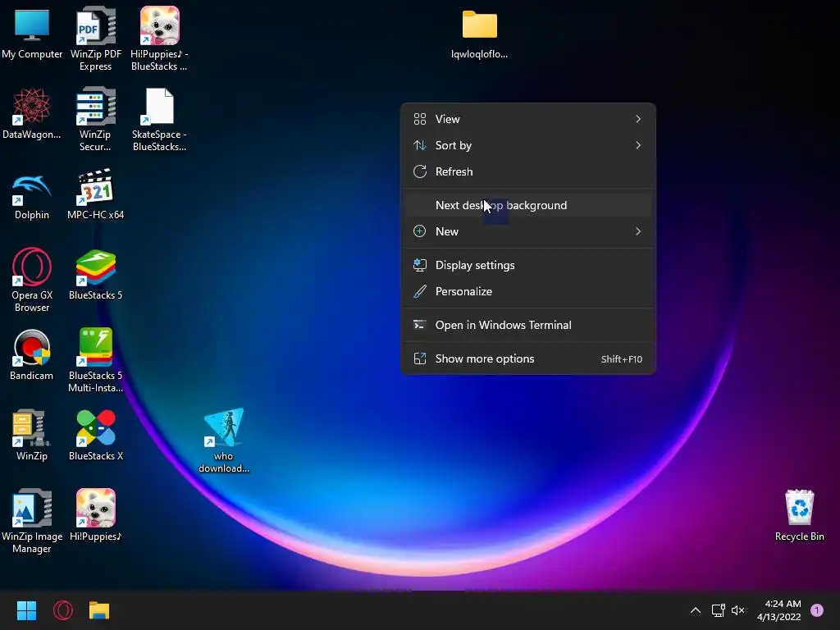Choose Sort by in context menu
Screen dimensions: 840x630
[x=528, y=145]
